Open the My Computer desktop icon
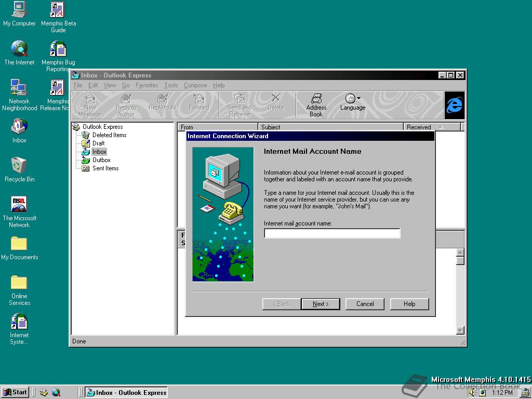 point(19,14)
